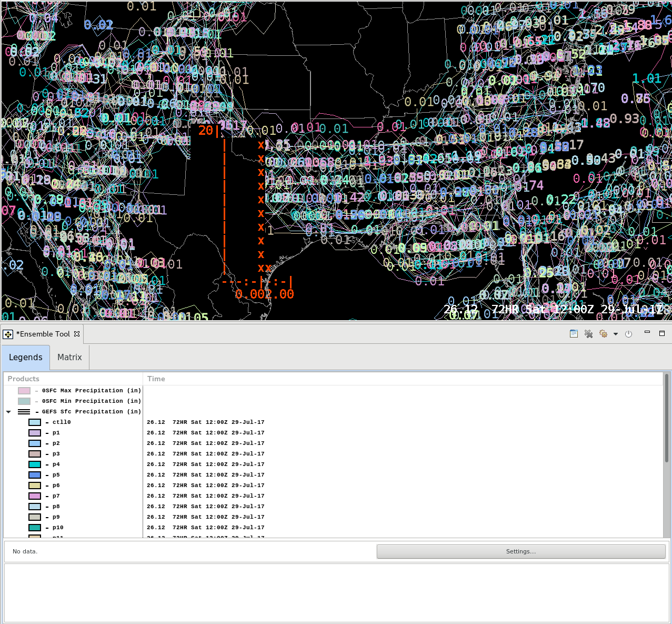Click the gears calculation icon
Viewport: 672px width, 624px height.
coord(603,334)
